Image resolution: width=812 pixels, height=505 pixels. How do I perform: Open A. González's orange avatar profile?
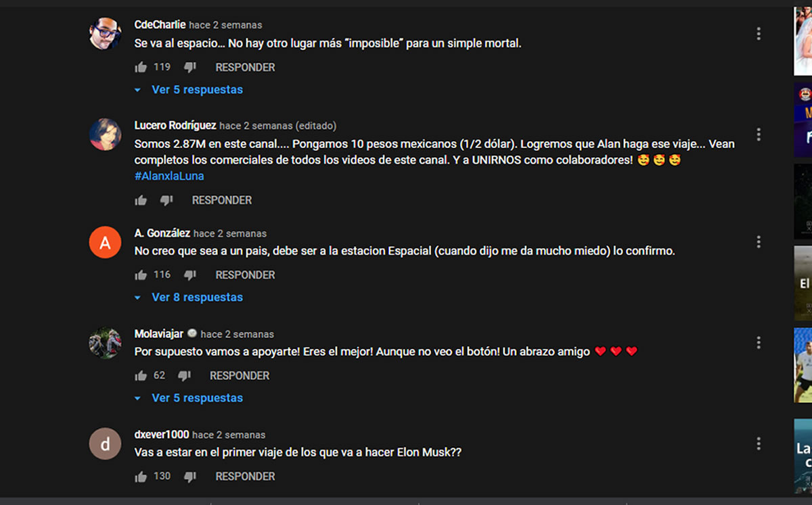[x=105, y=242]
